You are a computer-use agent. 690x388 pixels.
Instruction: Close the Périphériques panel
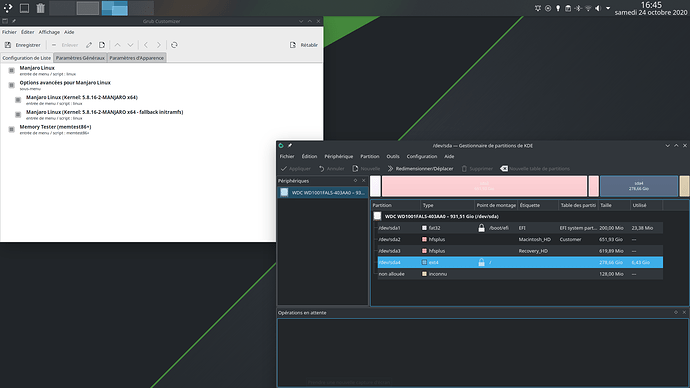click(x=363, y=181)
